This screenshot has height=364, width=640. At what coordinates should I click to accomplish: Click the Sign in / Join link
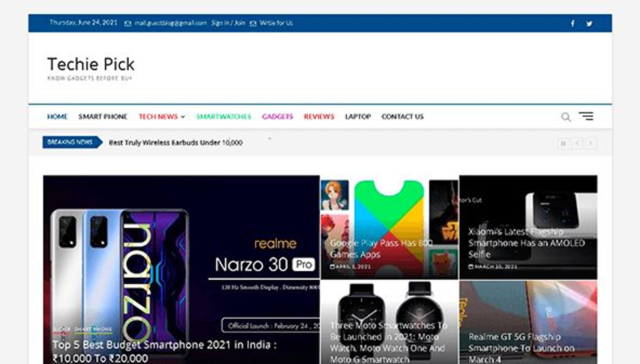[x=228, y=23]
